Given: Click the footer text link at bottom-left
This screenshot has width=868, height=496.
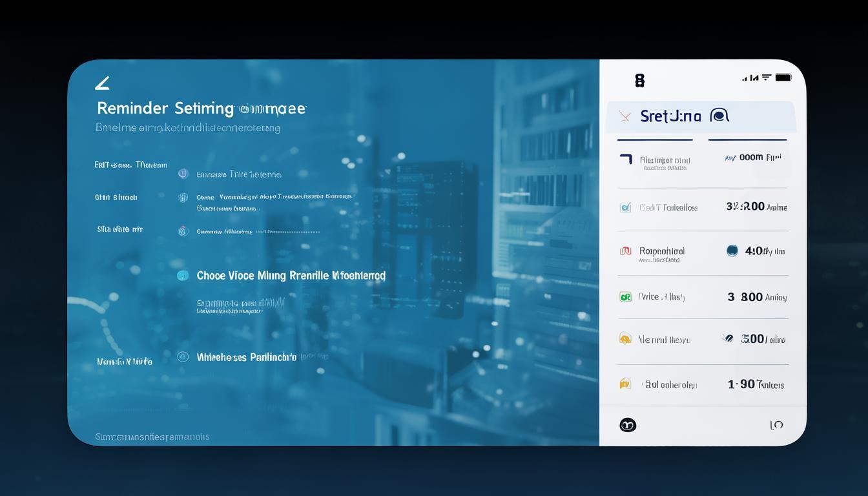Looking at the screenshot, I should point(152,437).
